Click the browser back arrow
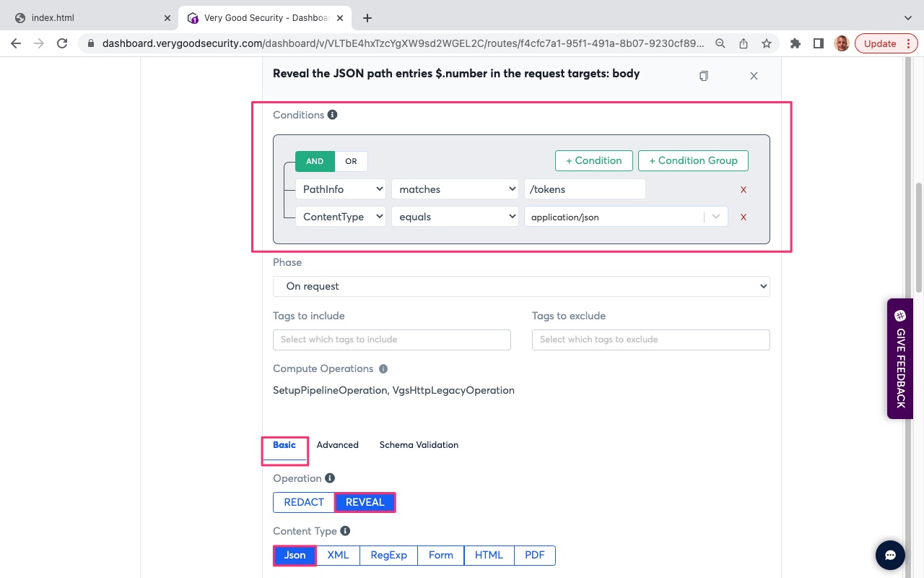This screenshot has width=924, height=578. [16, 43]
